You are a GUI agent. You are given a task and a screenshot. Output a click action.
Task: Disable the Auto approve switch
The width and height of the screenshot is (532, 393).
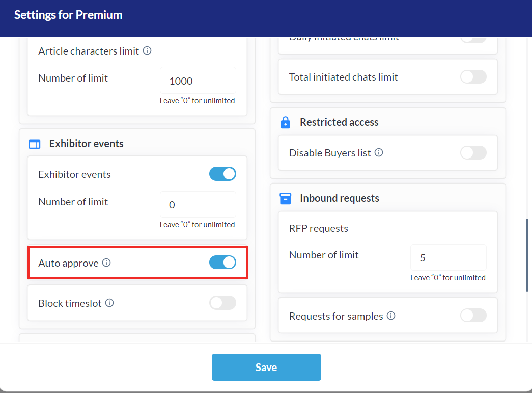[222, 263]
